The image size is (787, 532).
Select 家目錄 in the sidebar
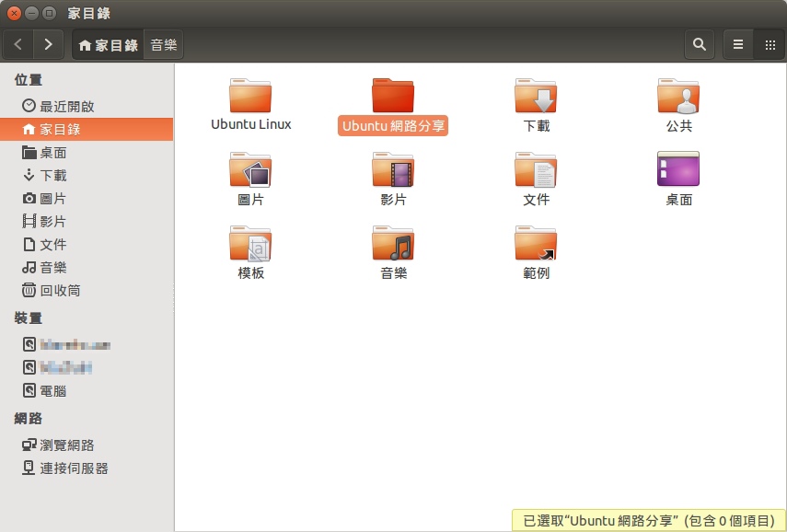coord(87,130)
